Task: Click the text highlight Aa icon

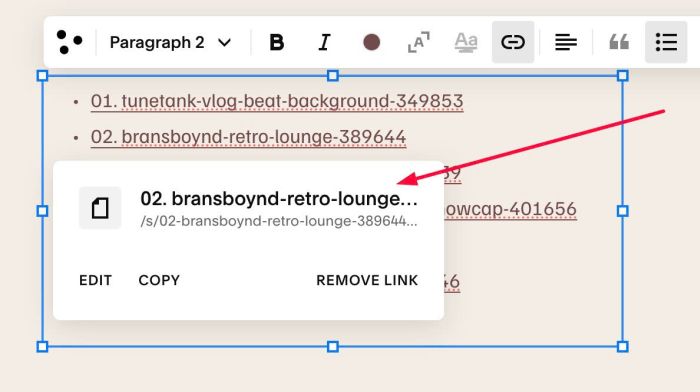Action: coord(466,42)
